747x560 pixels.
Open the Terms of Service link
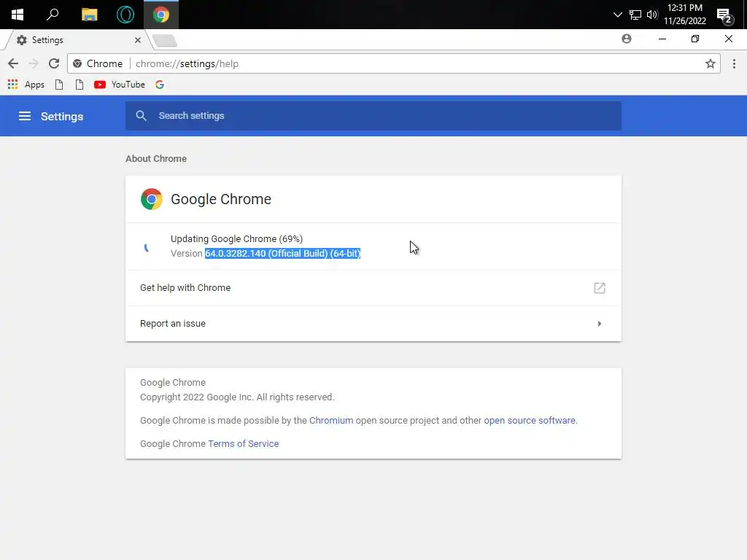click(244, 444)
